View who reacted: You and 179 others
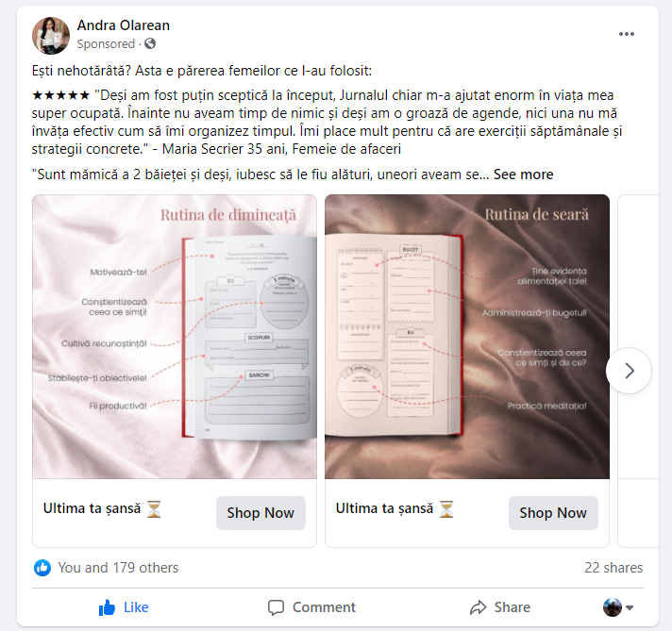The width and height of the screenshot is (672, 631). tap(118, 568)
